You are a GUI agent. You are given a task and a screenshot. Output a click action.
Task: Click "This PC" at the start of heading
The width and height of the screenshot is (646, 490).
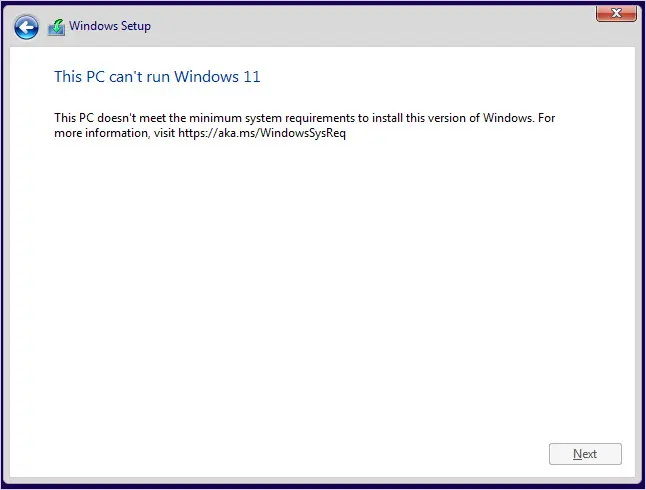(80, 77)
